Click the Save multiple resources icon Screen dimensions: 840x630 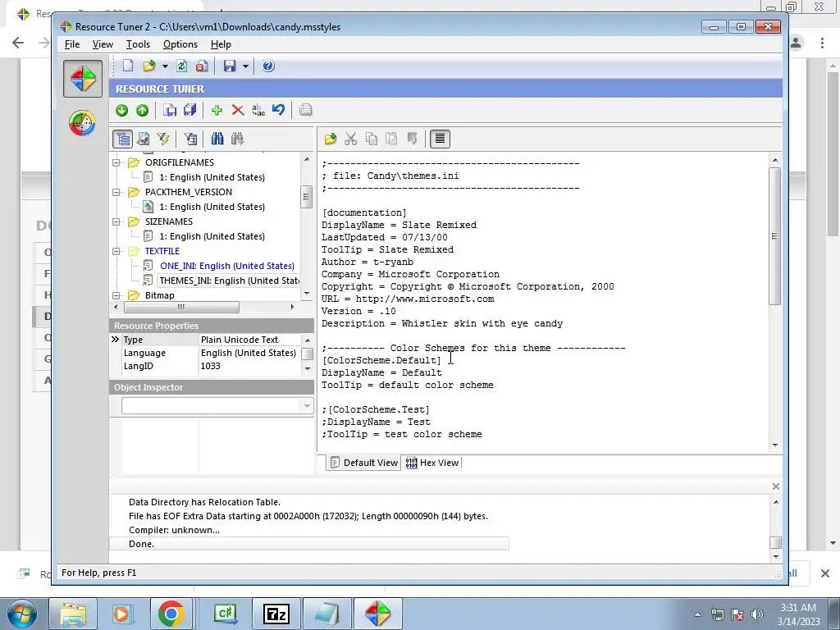click(x=189, y=110)
